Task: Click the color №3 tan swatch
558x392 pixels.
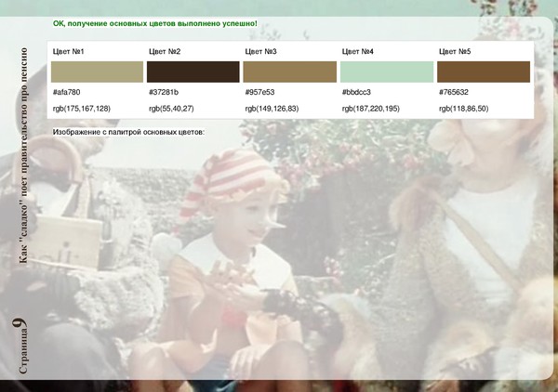Action: [289, 72]
